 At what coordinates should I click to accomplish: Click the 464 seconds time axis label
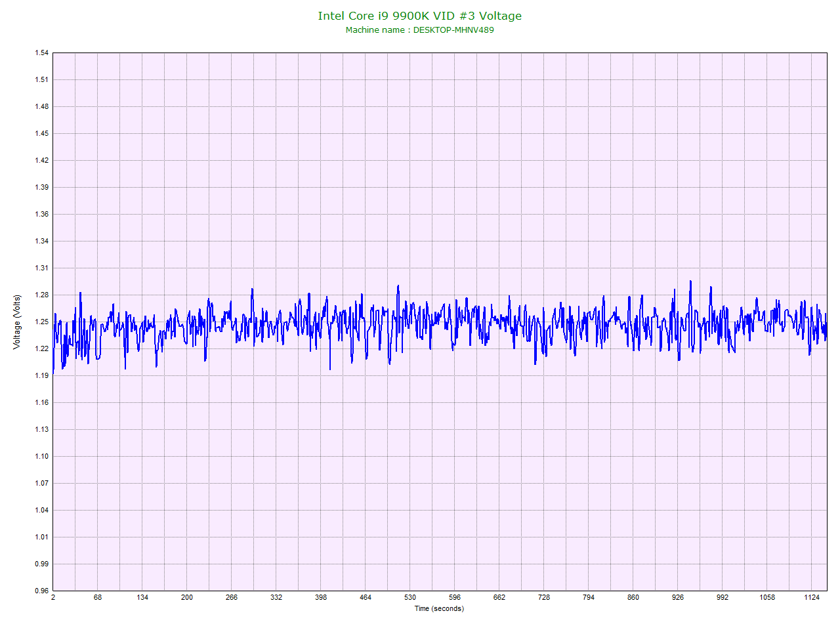(x=366, y=598)
